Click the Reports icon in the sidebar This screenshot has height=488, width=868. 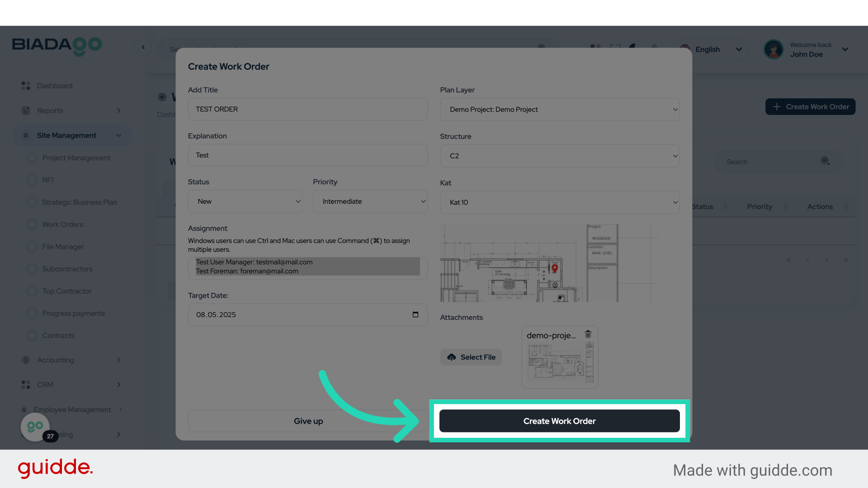[25, 110]
